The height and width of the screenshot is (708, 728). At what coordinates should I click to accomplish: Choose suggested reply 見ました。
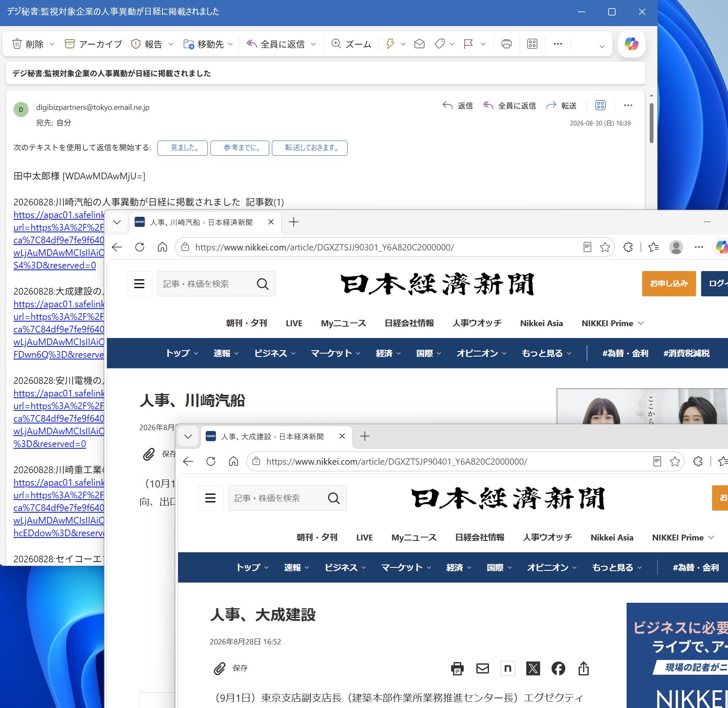point(183,148)
